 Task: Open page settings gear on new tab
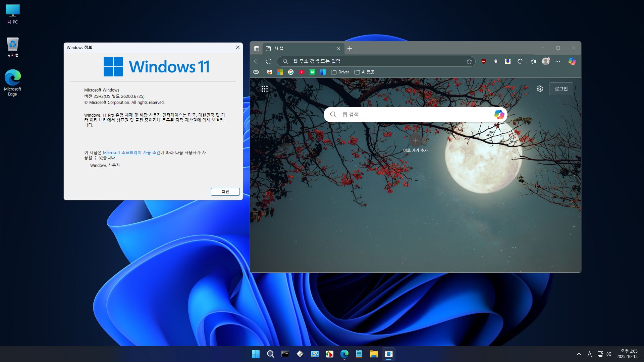(x=539, y=89)
